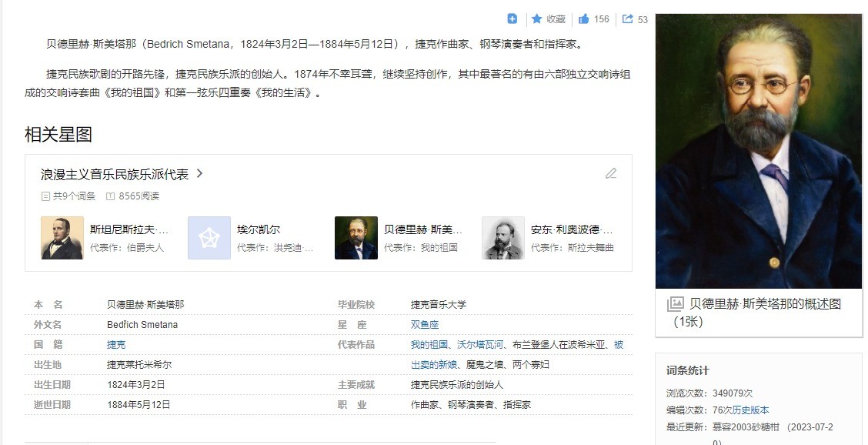Open 斯坦尼斯拉夫 portrait thumbnail
The width and height of the screenshot is (868, 445).
[x=62, y=238]
